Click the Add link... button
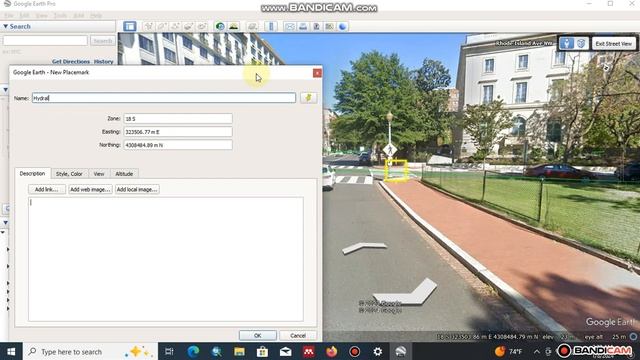This screenshot has height=360, width=640. pyautogui.click(x=47, y=189)
